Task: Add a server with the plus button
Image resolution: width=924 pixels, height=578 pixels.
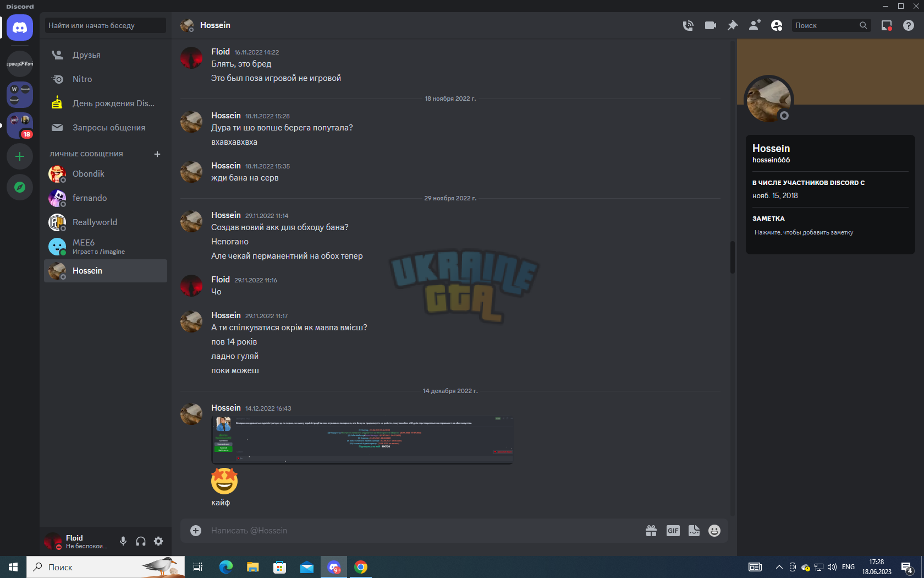Action: 20,156
